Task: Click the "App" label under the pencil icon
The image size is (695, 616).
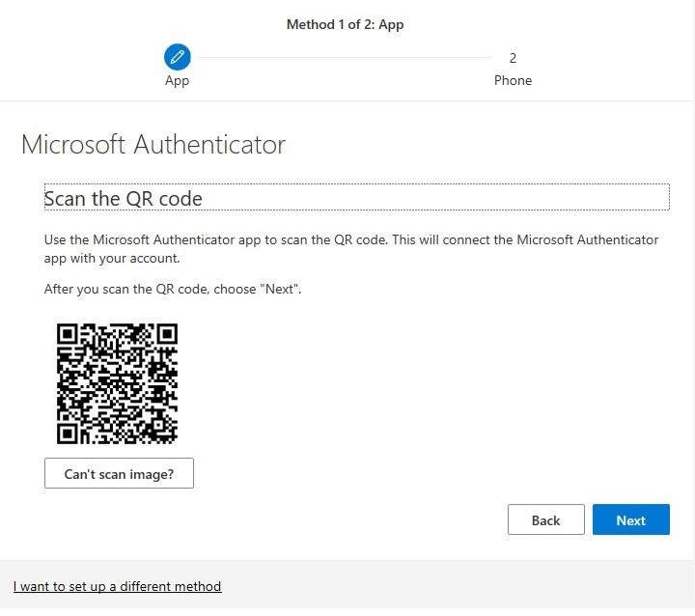Action: coord(178,81)
